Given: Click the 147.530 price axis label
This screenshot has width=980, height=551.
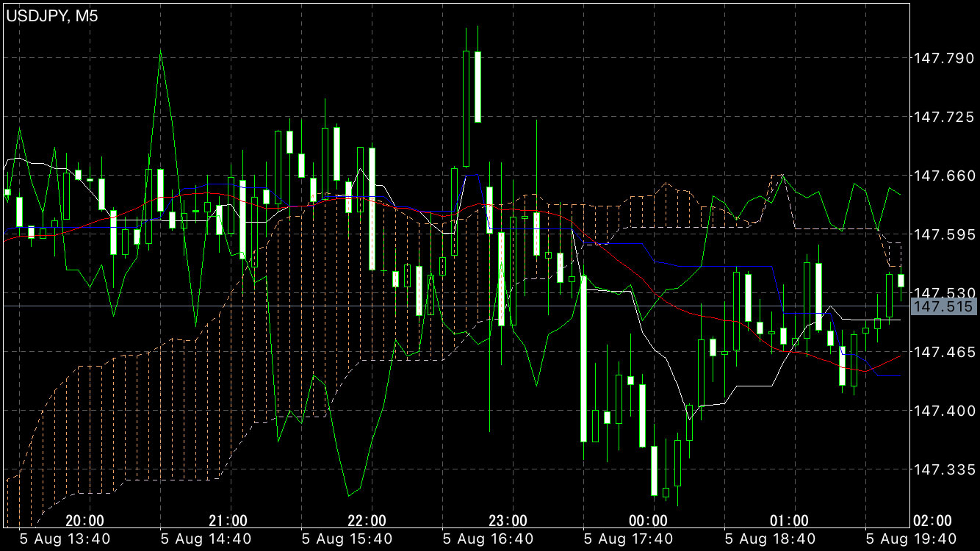Looking at the screenshot, I should [943, 292].
